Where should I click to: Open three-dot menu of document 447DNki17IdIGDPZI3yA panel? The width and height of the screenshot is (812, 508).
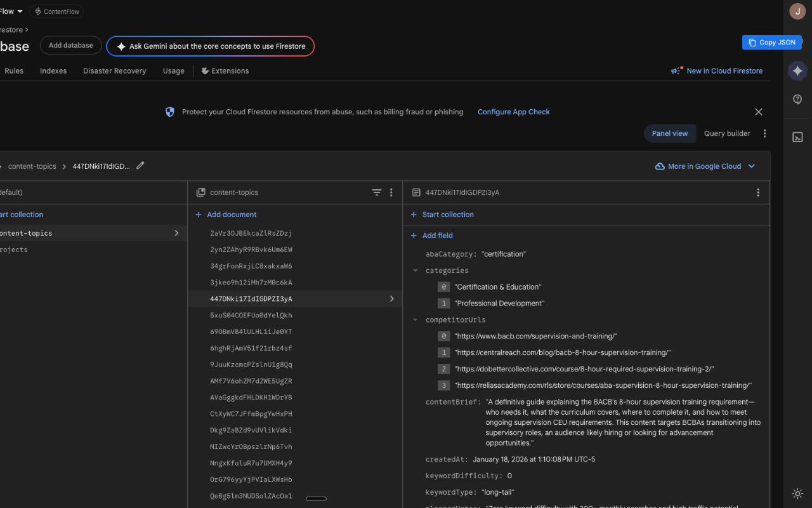click(758, 192)
